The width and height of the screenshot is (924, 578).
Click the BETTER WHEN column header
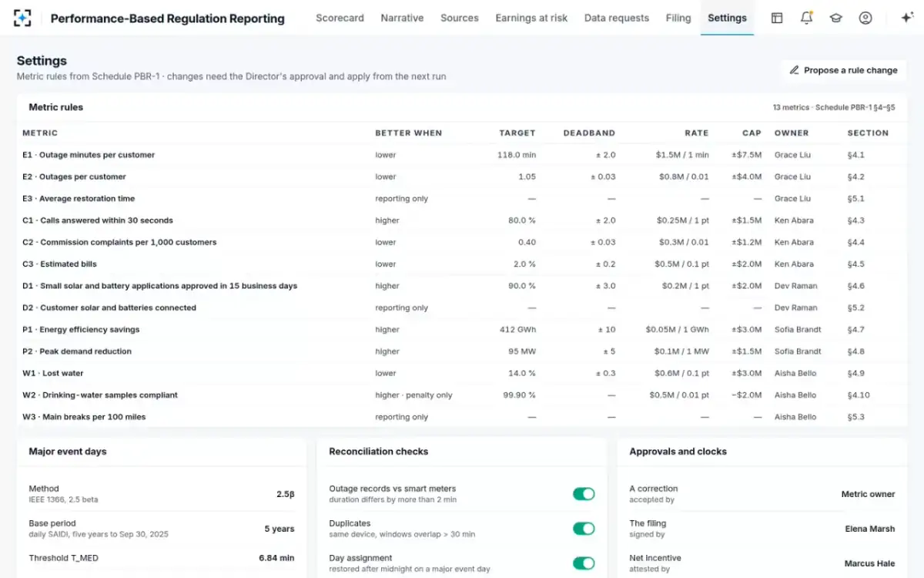(409, 133)
